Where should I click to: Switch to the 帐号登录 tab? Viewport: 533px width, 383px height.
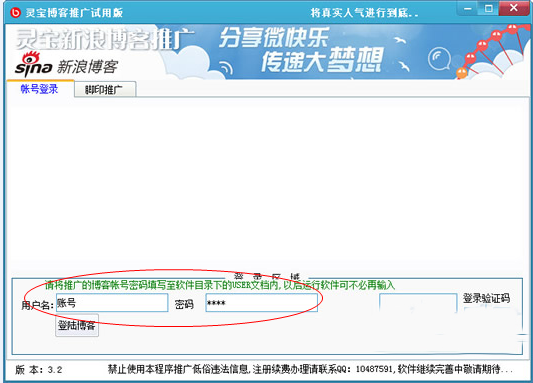coord(39,89)
